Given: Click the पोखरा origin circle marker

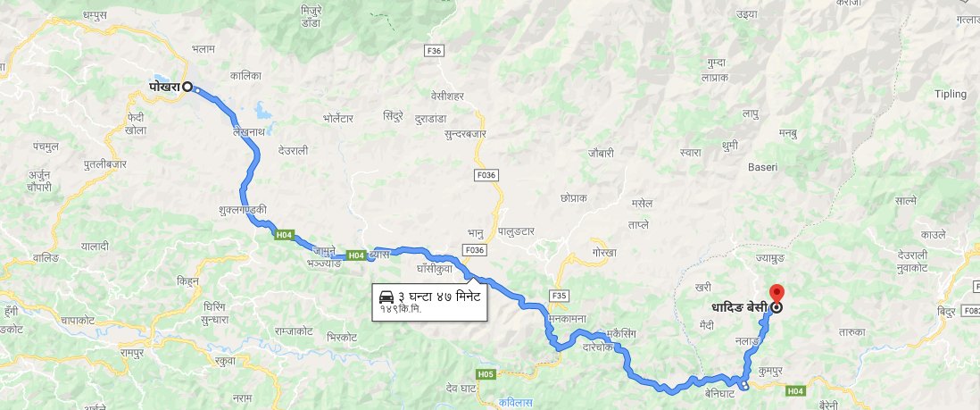Looking at the screenshot, I should (187, 87).
